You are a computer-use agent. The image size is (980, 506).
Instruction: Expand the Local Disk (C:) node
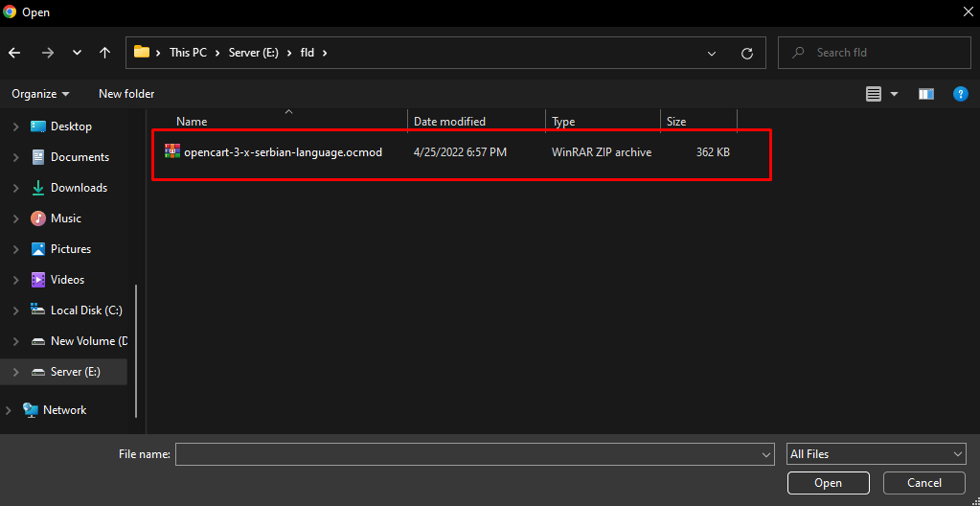point(16,310)
